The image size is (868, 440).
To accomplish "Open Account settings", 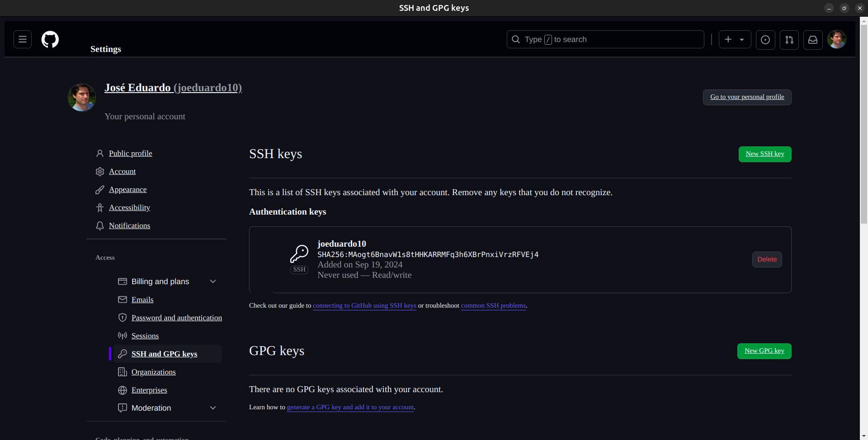I will 122,172.
